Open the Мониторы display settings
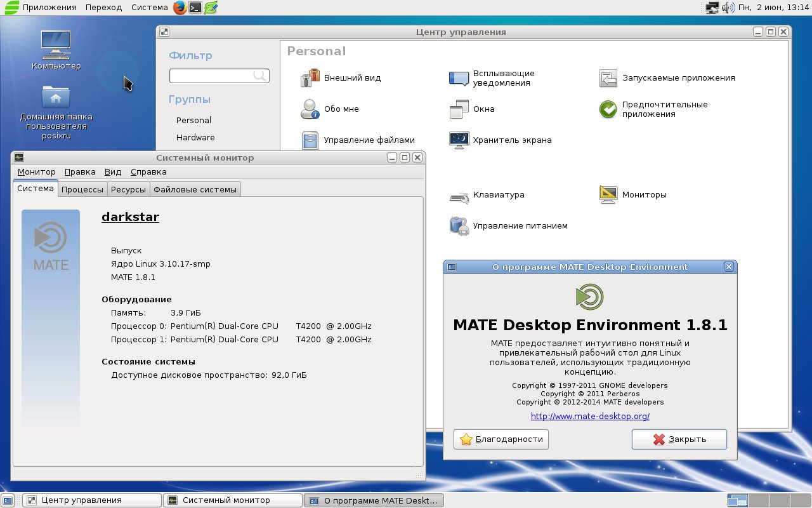 click(632, 195)
